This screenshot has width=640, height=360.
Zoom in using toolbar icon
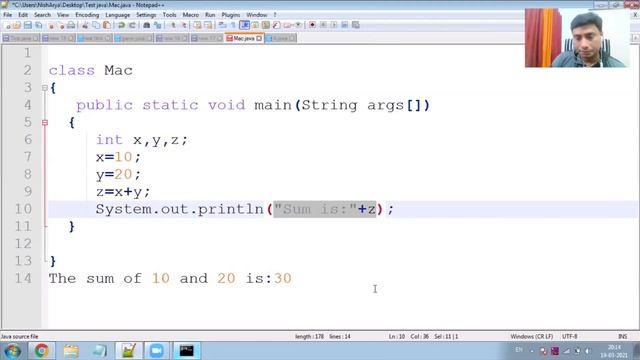coord(173,25)
